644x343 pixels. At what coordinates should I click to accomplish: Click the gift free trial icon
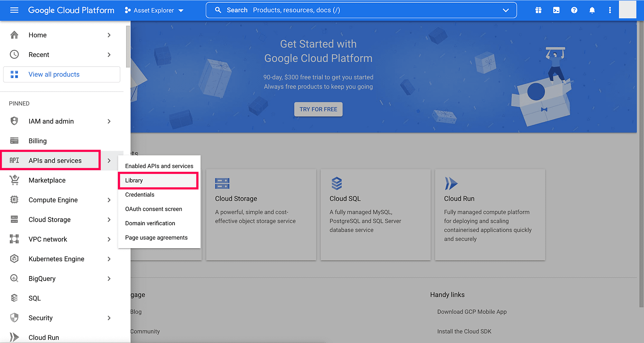[x=538, y=10]
